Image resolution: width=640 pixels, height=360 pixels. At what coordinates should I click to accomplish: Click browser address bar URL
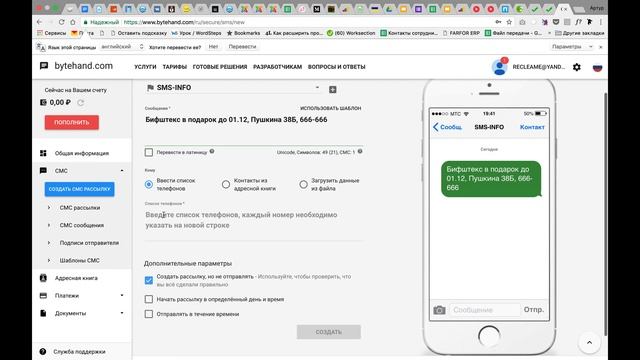(184, 22)
